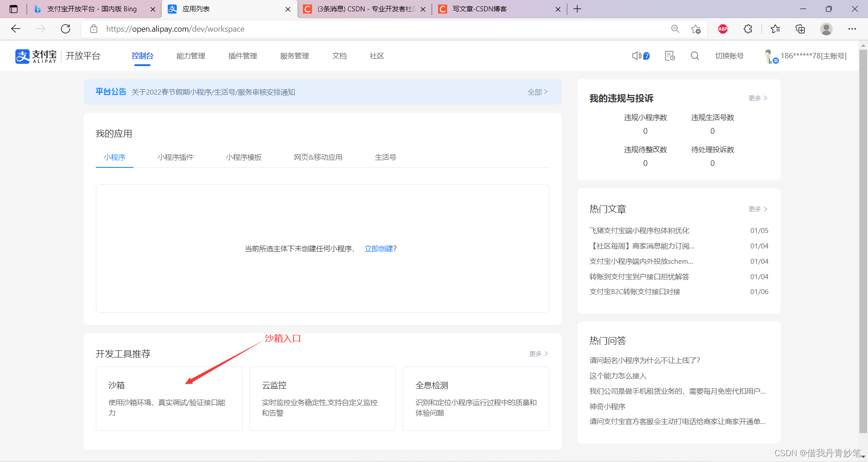Click the zoom magnifier in address bar
Viewport: 868px width, 462px height.
675,29
